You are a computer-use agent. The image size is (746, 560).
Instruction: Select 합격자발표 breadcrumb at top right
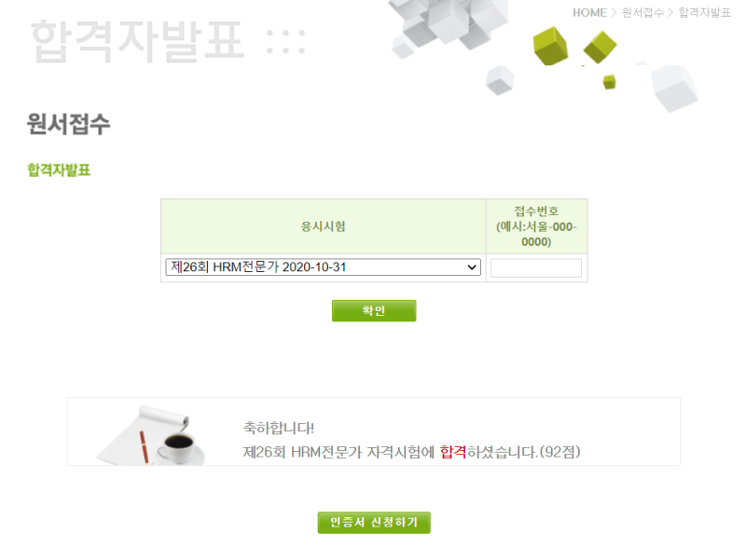pos(704,13)
